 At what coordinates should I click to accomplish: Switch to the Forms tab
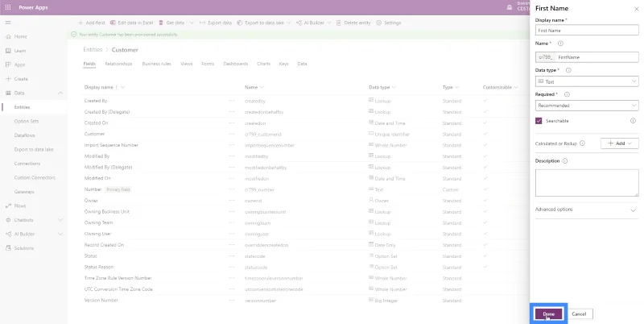208,64
